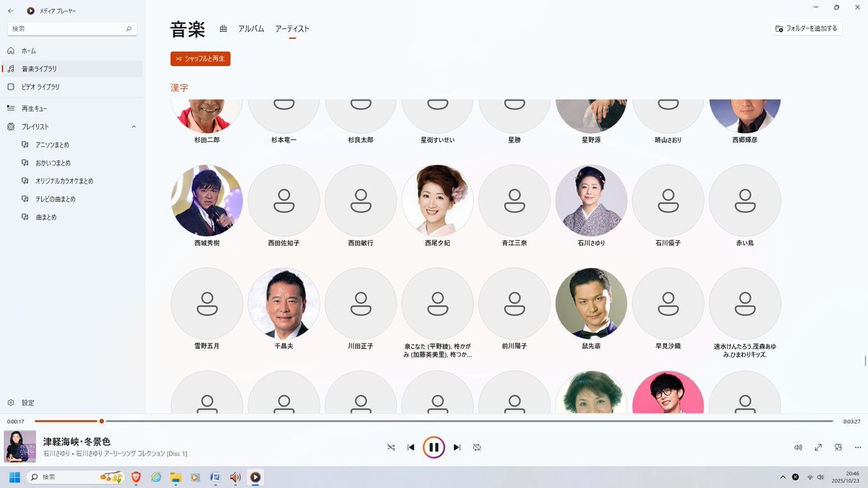Toggle repeat mode
868x488 pixels.
tap(477, 448)
